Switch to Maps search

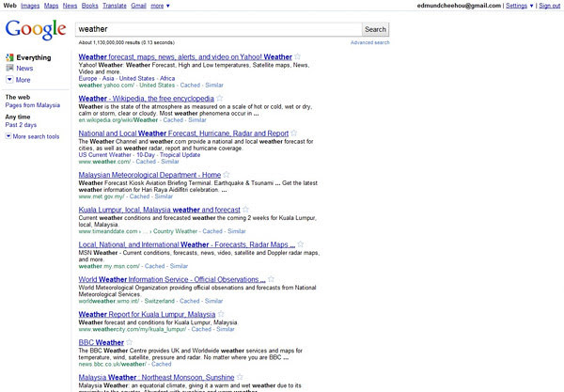(x=51, y=6)
